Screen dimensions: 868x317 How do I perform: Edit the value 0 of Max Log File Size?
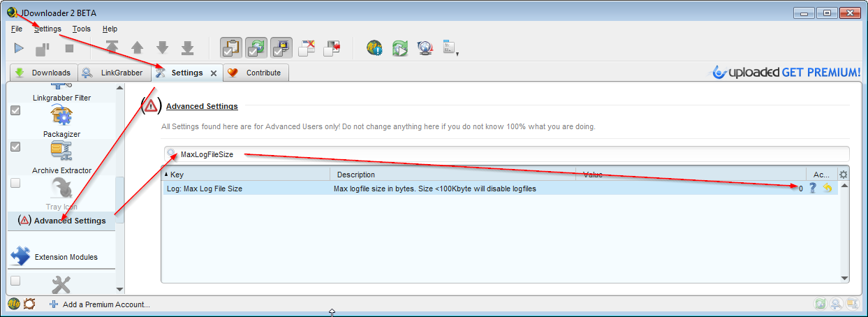800,189
